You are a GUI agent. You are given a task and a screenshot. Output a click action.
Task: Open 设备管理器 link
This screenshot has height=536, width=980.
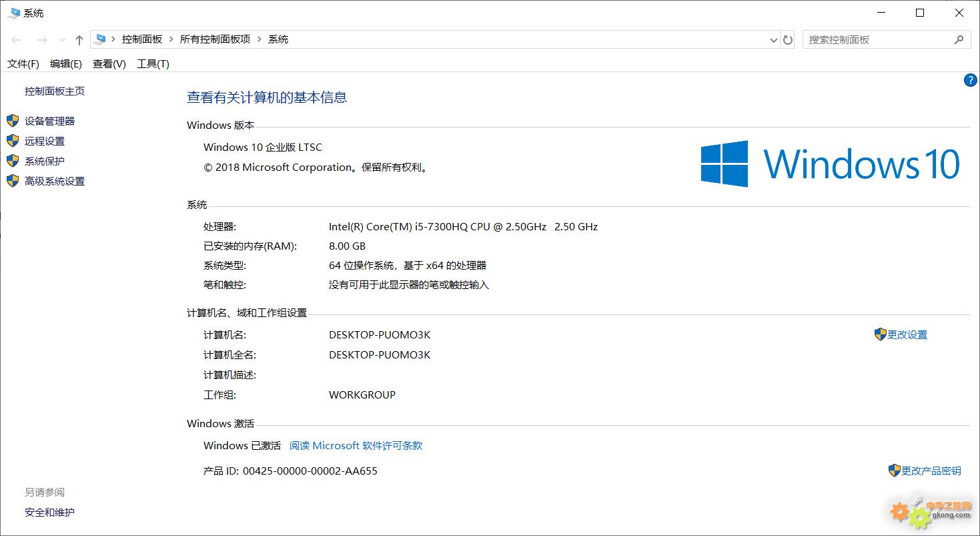[50, 121]
